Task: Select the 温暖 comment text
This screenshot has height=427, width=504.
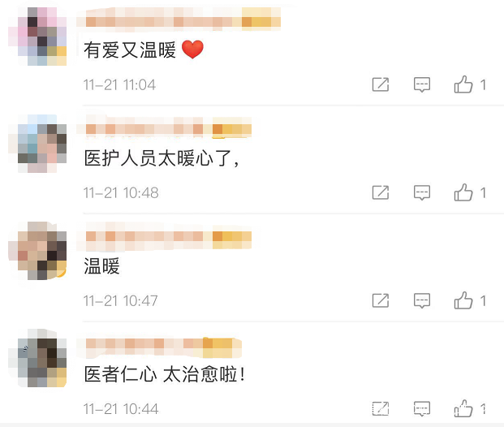Action: point(101,266)
